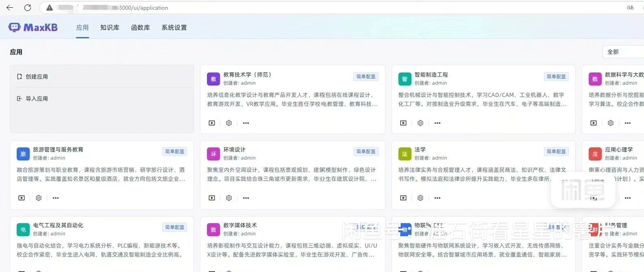Open more options for 数据科学与大数 card
The height and width of the screenshot is (272, 644).
point(628,123)
